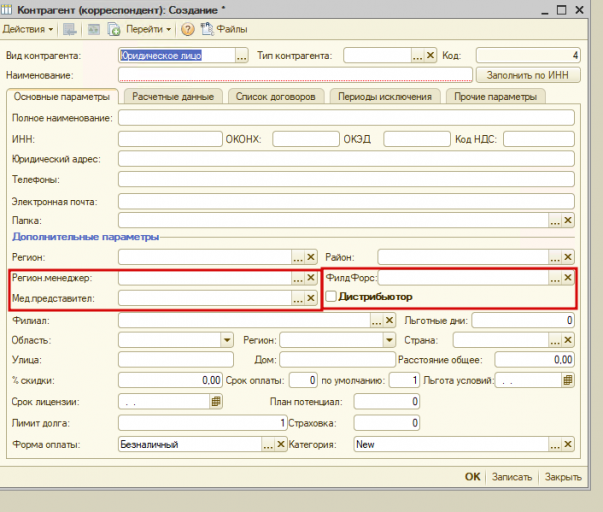The height and width of the screenshot is (512, 603).
Task: Open Мед.представител selection ellipsis button
Action: pos(298,298)
